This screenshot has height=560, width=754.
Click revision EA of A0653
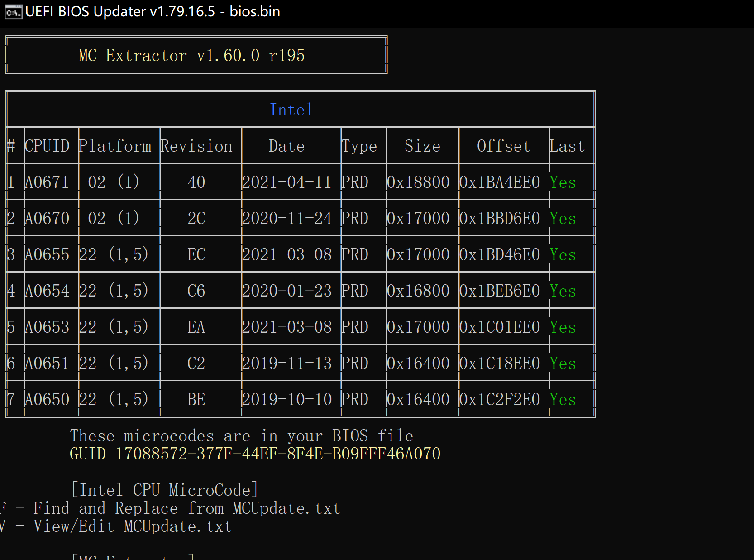click(196, 327)
